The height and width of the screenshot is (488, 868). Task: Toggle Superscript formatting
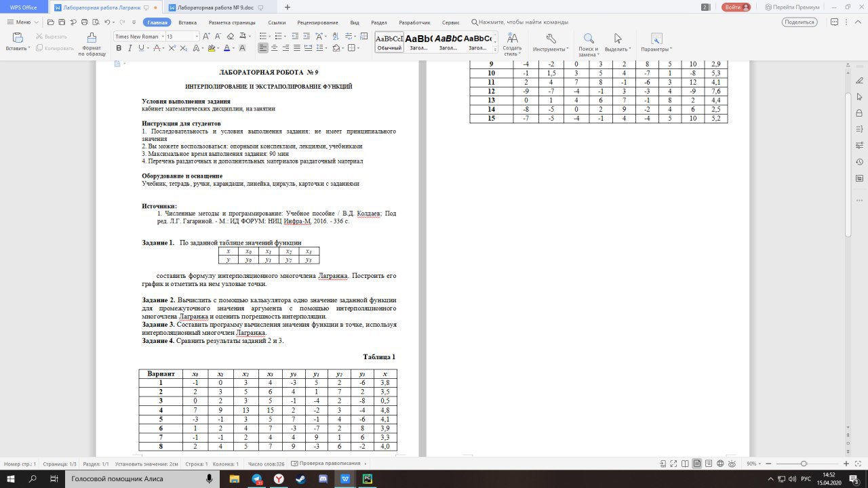(172, 48)
